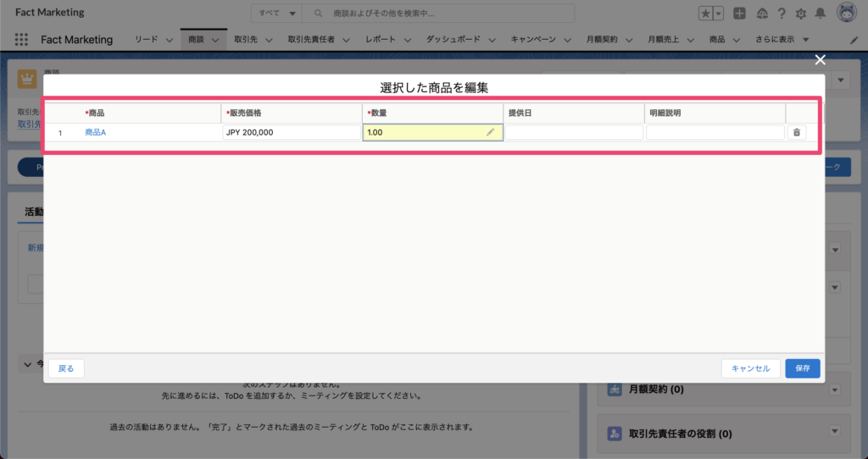
Task: Open the すべて search scope dropdown
Action: point(277,14)
